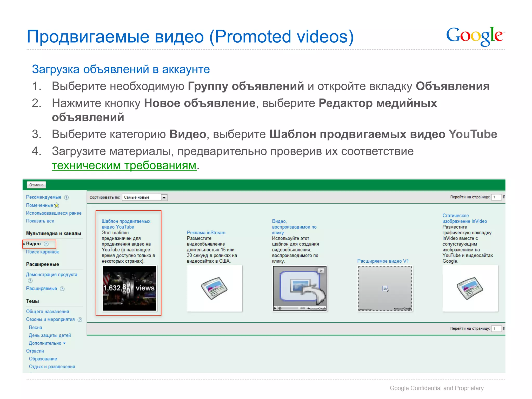Open Шаблон продвигаемых видео YouTube title
Screen dimensions: 532x399
[126, 224]
